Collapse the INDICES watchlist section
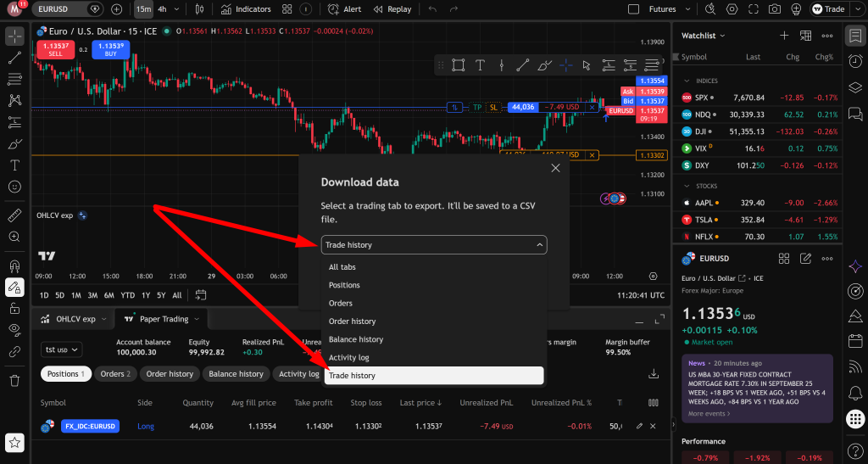Viewport: 868px width, 464px height. coord(687,81)
